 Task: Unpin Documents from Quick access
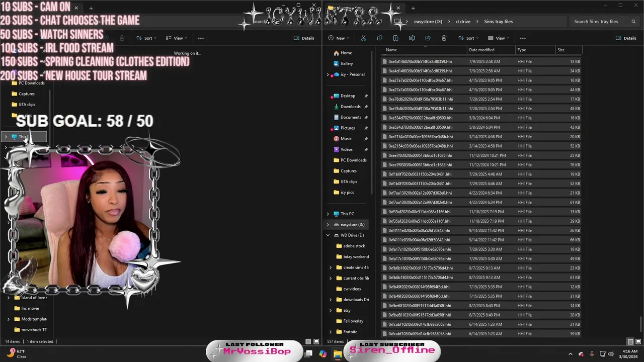click(x=366, y=118)
